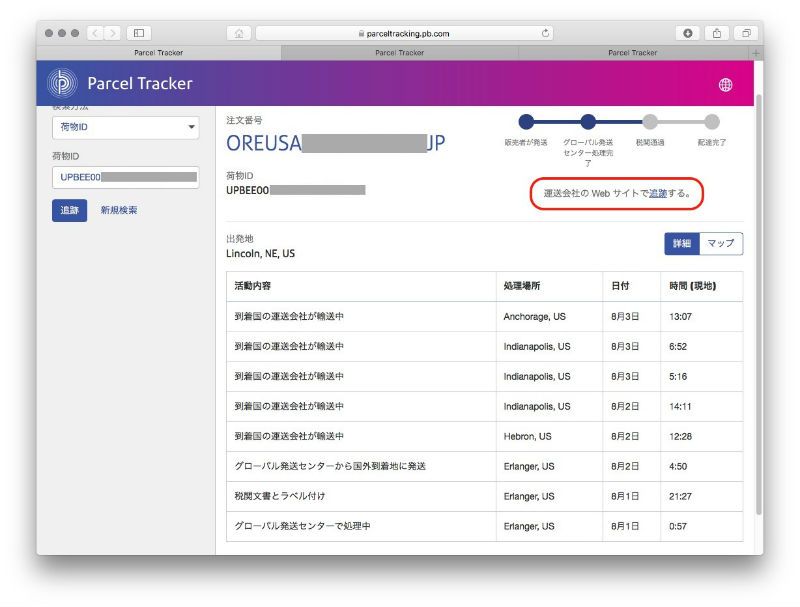This screenshot has height=607, width=800.
Task: Click the order number OREUSA heading
Action: coord(336,143)
